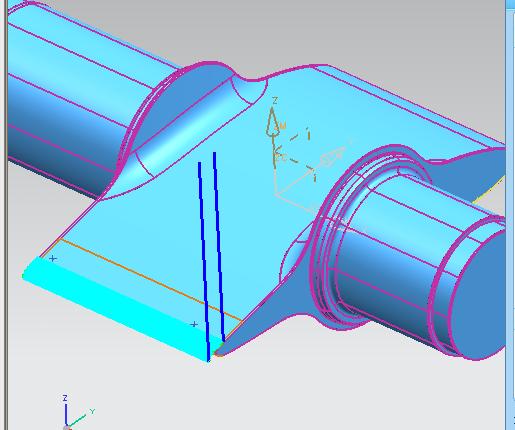Select the orange edge line on flat face

(150, 279)
